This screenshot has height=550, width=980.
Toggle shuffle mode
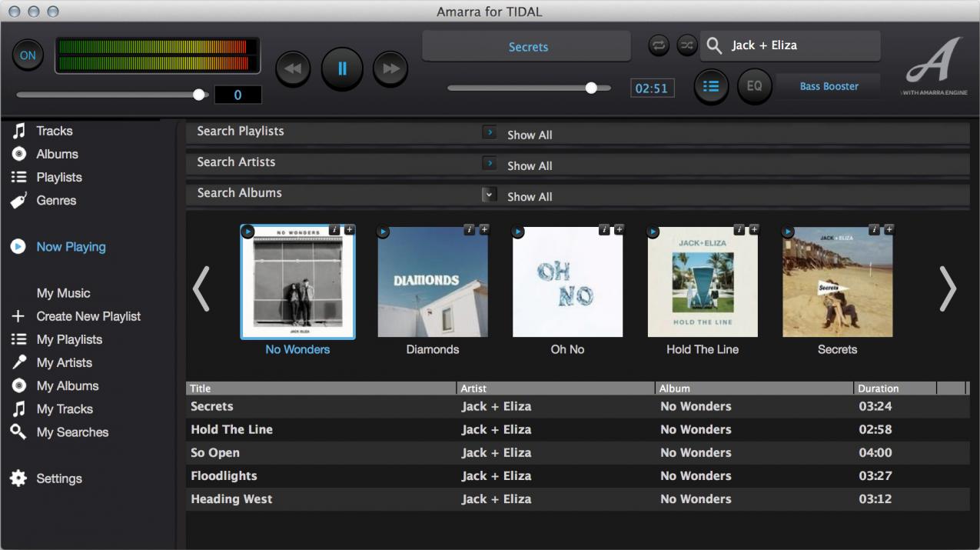(x=686, y=45)
